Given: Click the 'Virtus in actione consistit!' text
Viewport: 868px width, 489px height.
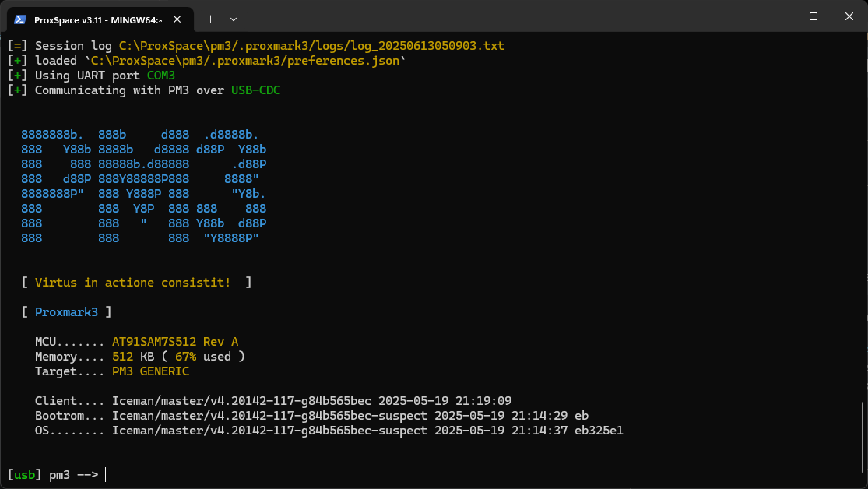Looking at the screenshot, I should pos(133,283).
